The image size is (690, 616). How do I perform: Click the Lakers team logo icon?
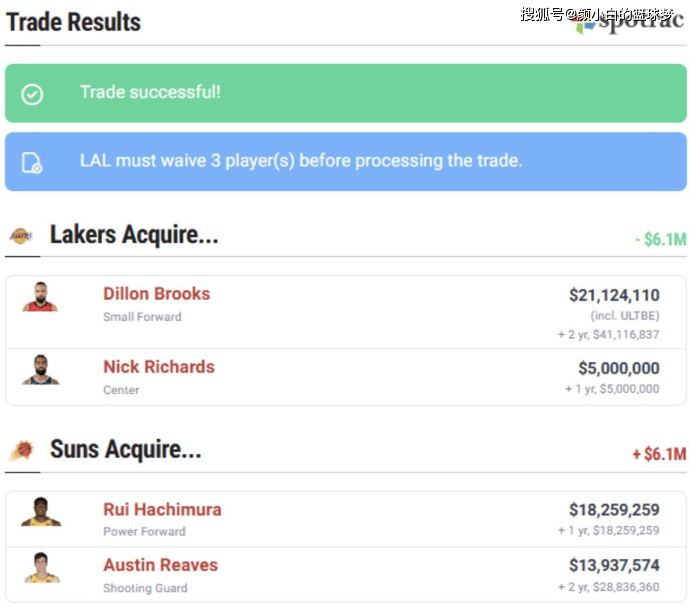click(x=21, y=235)
